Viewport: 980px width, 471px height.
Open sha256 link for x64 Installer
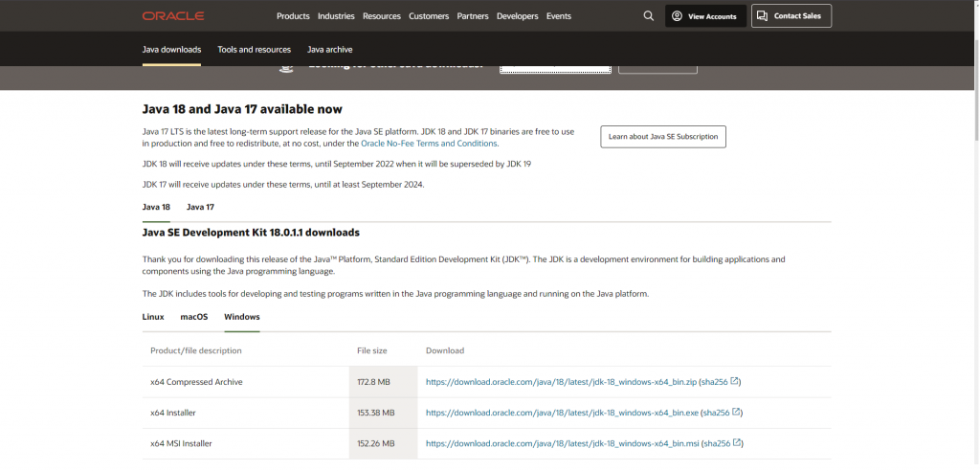click(x=722, y=413)
